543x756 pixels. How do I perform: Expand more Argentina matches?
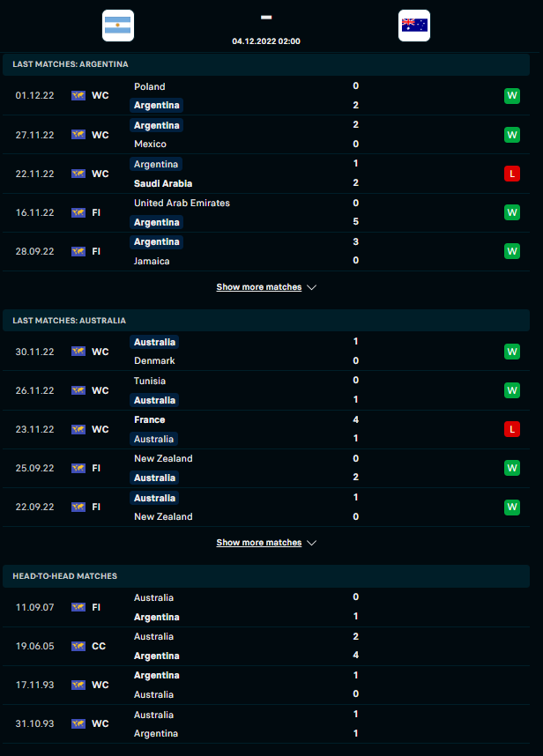[258, 287]
